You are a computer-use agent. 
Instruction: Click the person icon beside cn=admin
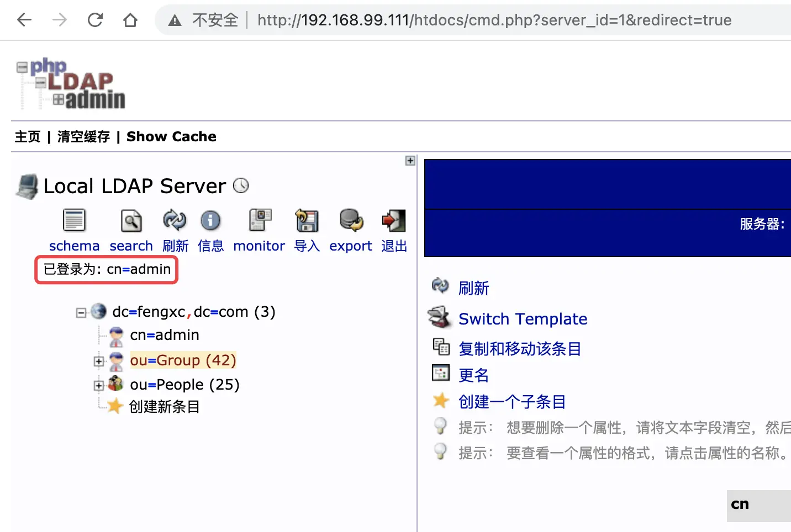(116, 336)
